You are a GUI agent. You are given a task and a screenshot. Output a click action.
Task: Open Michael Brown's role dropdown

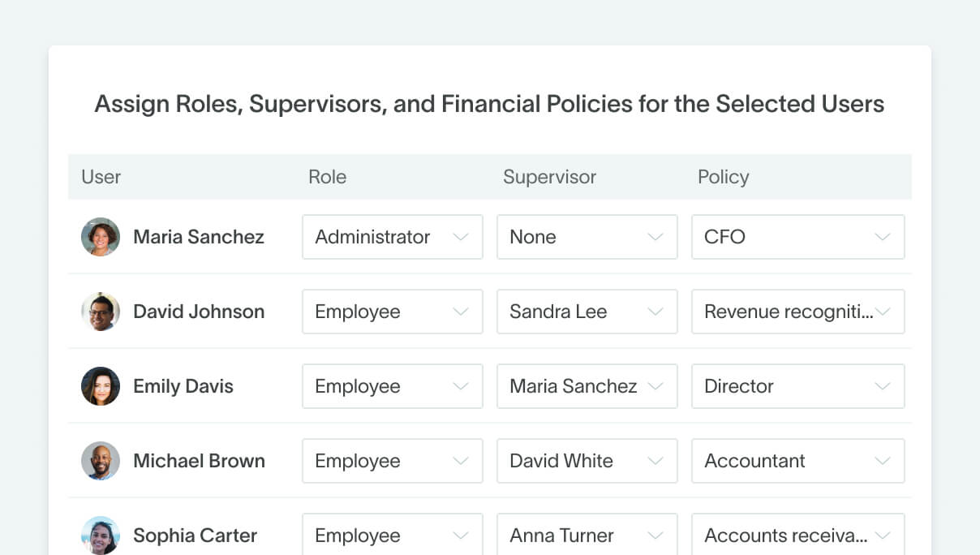pos(392,461)
